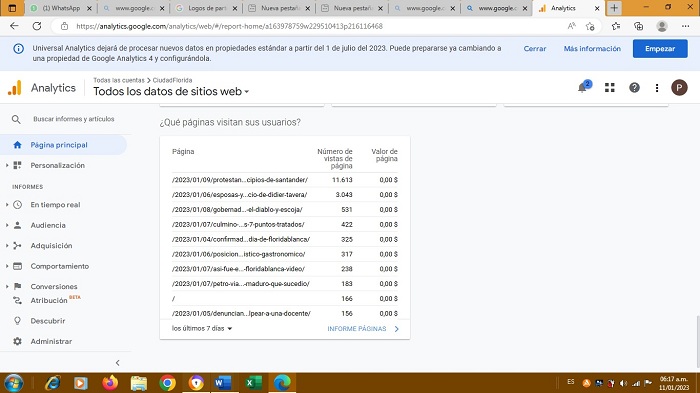Click the Más información link
This screenshot has height=393, width=700.
pos(592,49)
